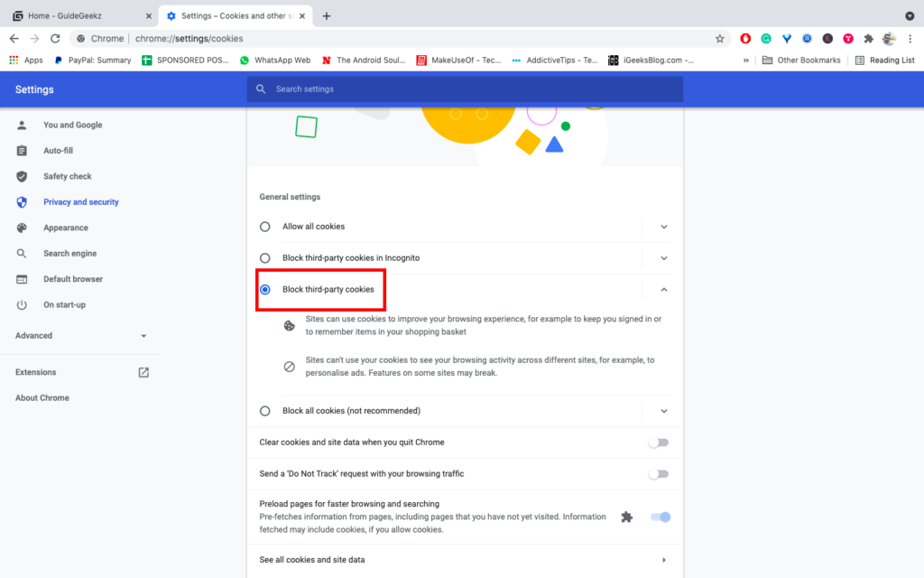Open MakeUseOf bookmark
The height and width of the screenshot is (578, 924).
click(x=458, y=61)
